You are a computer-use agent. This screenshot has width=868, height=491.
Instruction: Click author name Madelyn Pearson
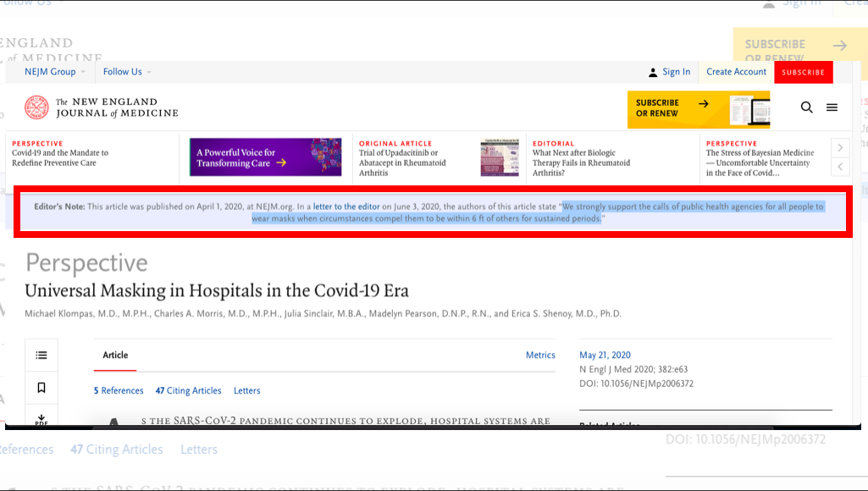[403, 314]
